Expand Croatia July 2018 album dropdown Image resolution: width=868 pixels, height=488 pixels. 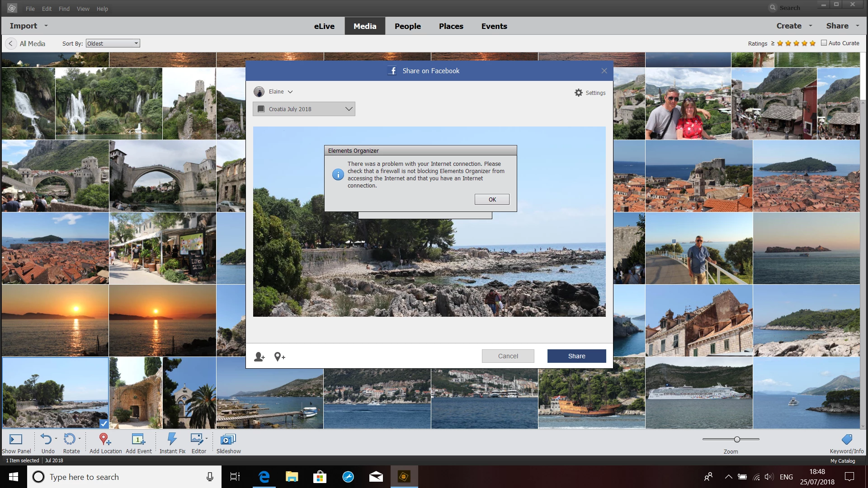[349, 109]
